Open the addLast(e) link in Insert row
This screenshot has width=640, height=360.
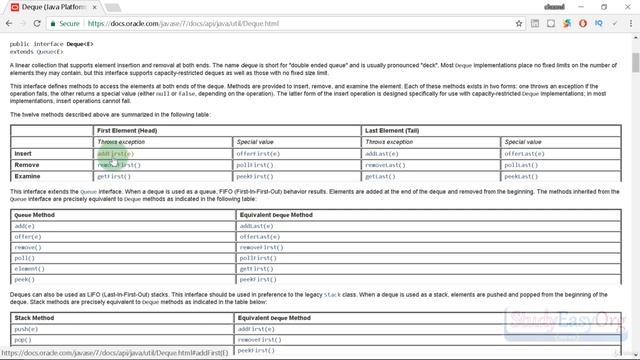tap(382, 154)
